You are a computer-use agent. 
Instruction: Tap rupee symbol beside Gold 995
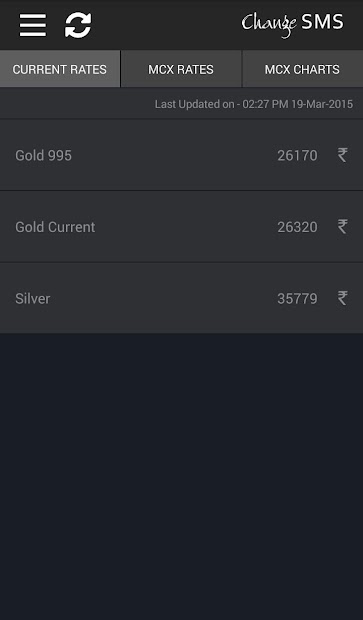[342, 155]
